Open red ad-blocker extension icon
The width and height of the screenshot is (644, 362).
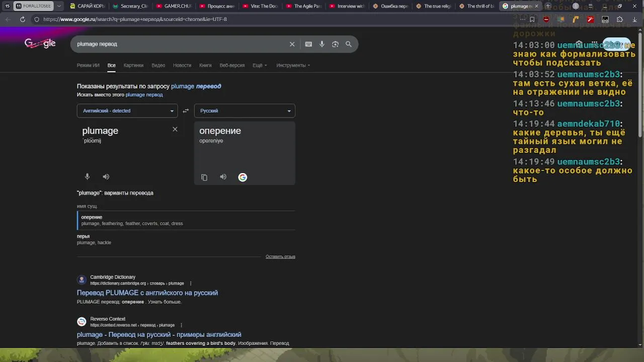coord(546,19)
